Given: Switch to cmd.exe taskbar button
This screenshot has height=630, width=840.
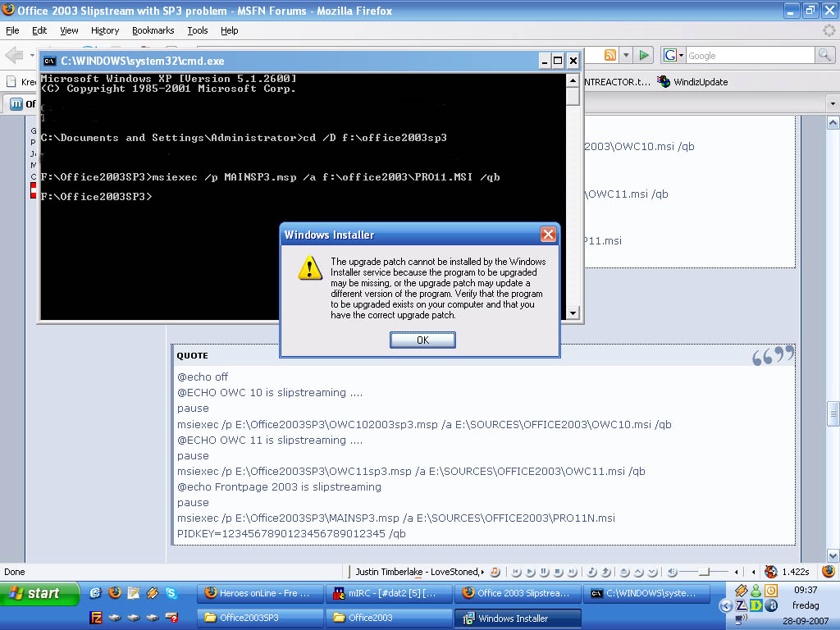Looking at the screenshot, I should [x=646, y=594].
